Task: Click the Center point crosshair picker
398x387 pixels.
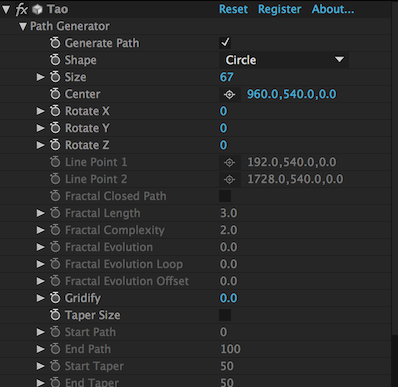Action: point(229,95)
